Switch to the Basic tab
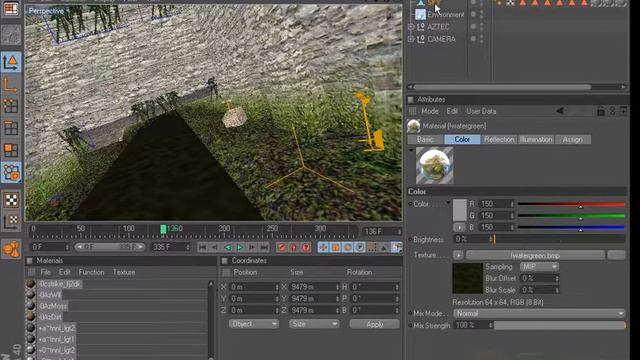This screenshot has height=360, width=640. [x=425, y=139]
